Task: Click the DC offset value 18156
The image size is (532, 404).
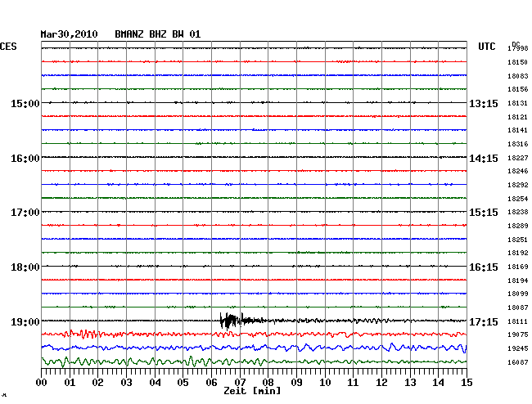Action: click(x=518, y=89)
